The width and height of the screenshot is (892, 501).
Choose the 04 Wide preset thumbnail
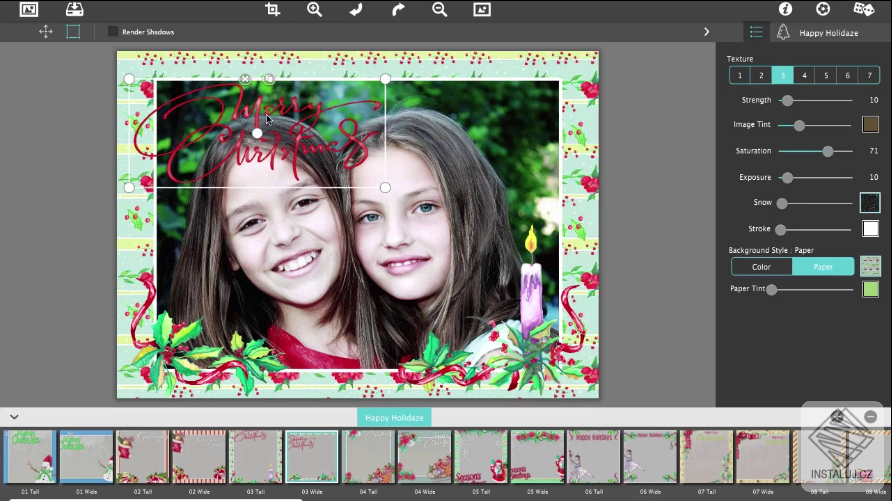click(x=424, y=457)
